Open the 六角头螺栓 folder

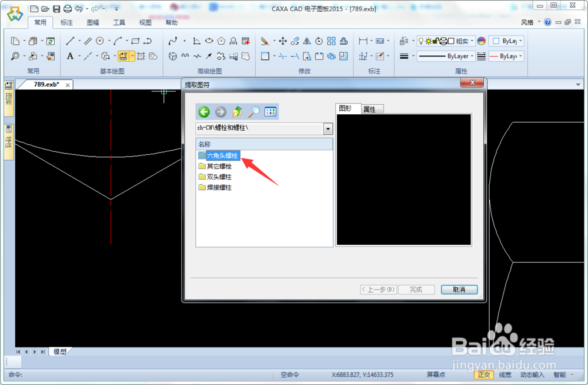tap(218, 155)
